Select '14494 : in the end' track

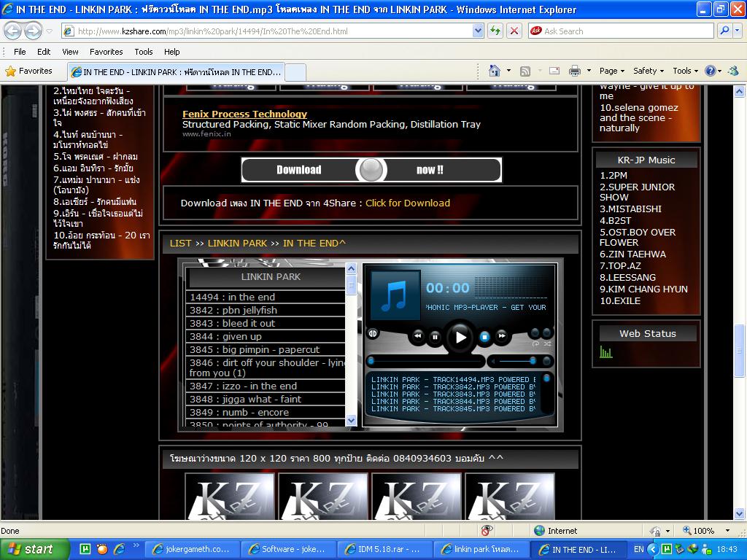tap(266, 297)
